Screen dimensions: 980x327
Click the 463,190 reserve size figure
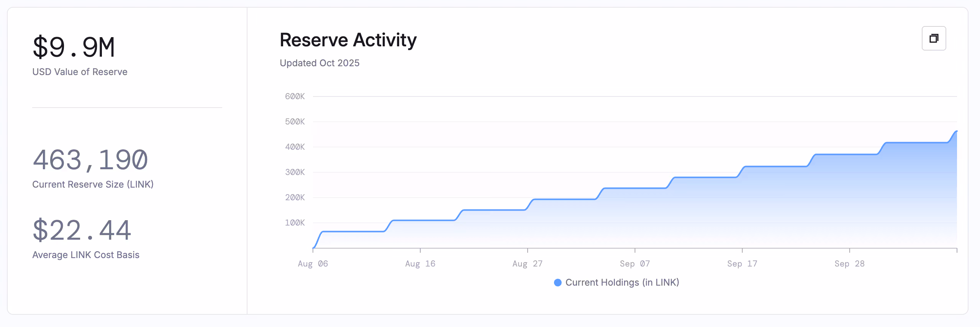[x=90, y=160]
